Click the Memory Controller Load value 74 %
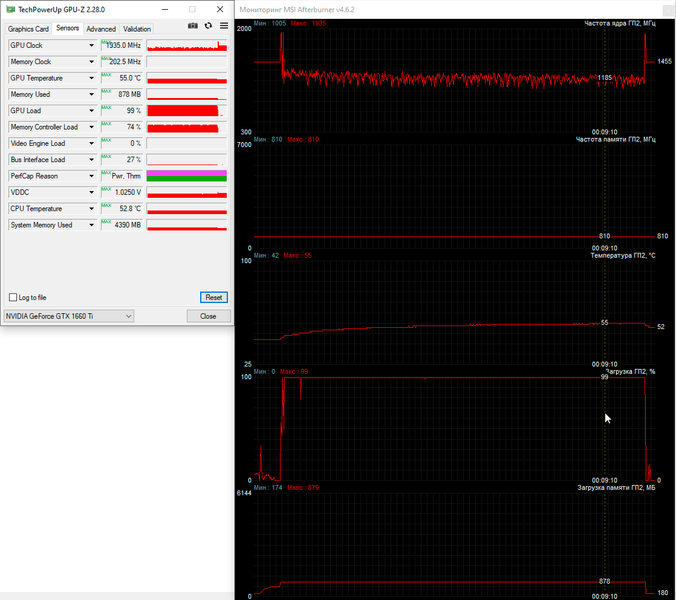676x600 pixels. [122, 127]
